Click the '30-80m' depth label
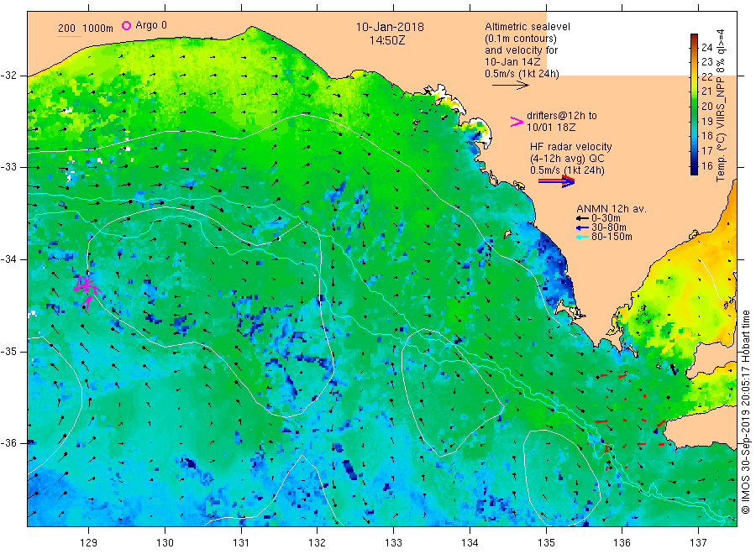The height and width of the screenshot is (554, 756). pyautogui.click(x=608, y=227)
